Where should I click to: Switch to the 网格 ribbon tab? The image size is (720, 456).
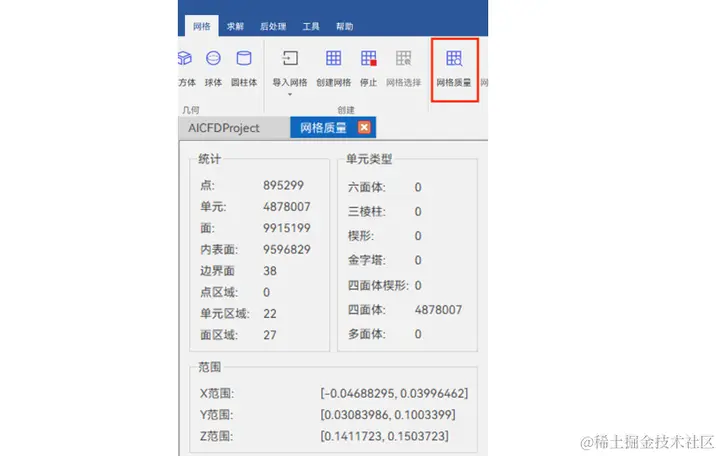pyautogui.click(x=202, y=26)
